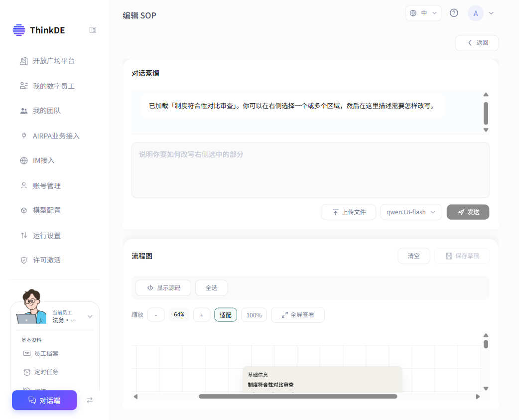This screenshot has height=420, width=519.
Task: Click the 全选 button
Action: click(x=212, y=288)
